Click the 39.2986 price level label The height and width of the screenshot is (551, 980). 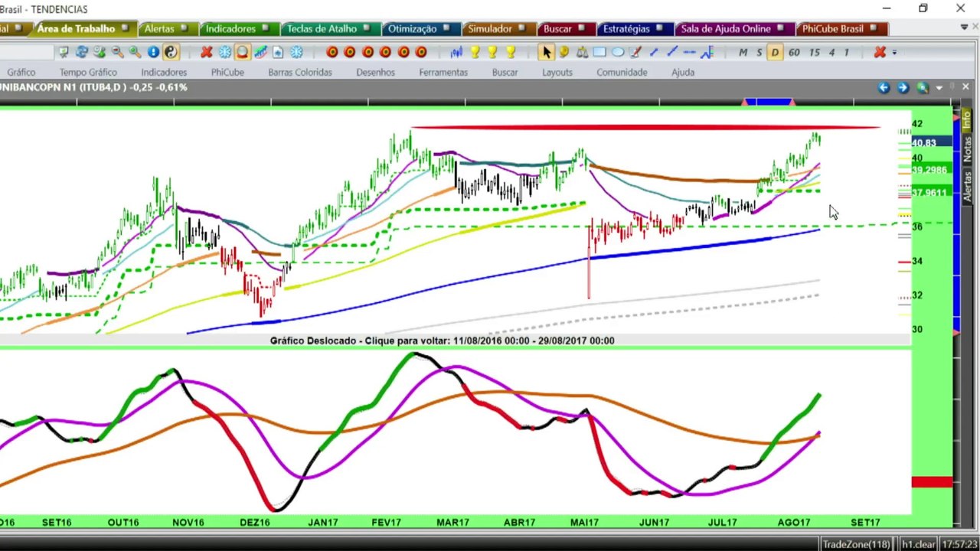930,170
